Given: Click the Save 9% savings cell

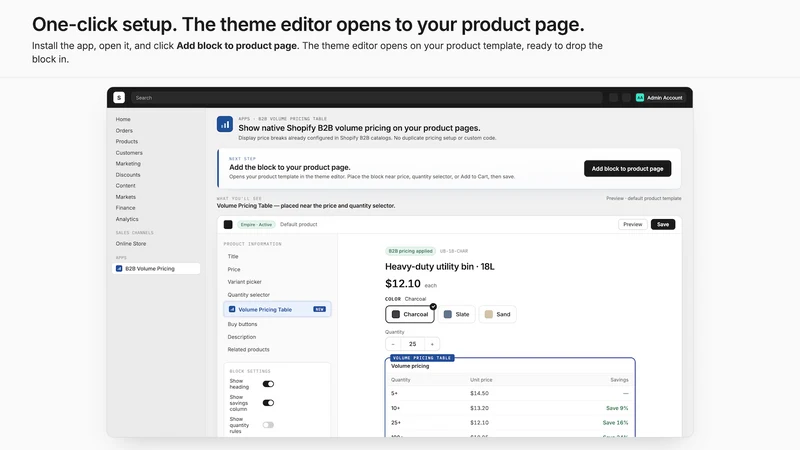Looking at the screenshot, I should pyautogui.click(x=617, y=408).
